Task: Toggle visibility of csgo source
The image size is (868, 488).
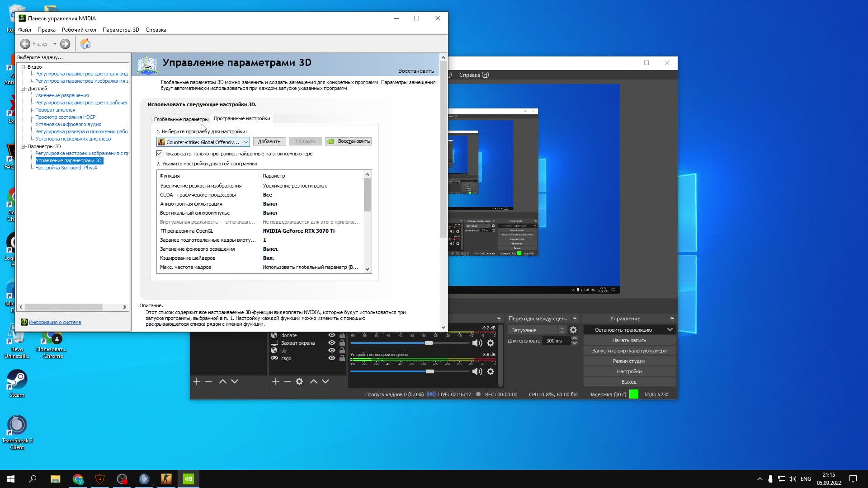Action: (x=332, y=358)
